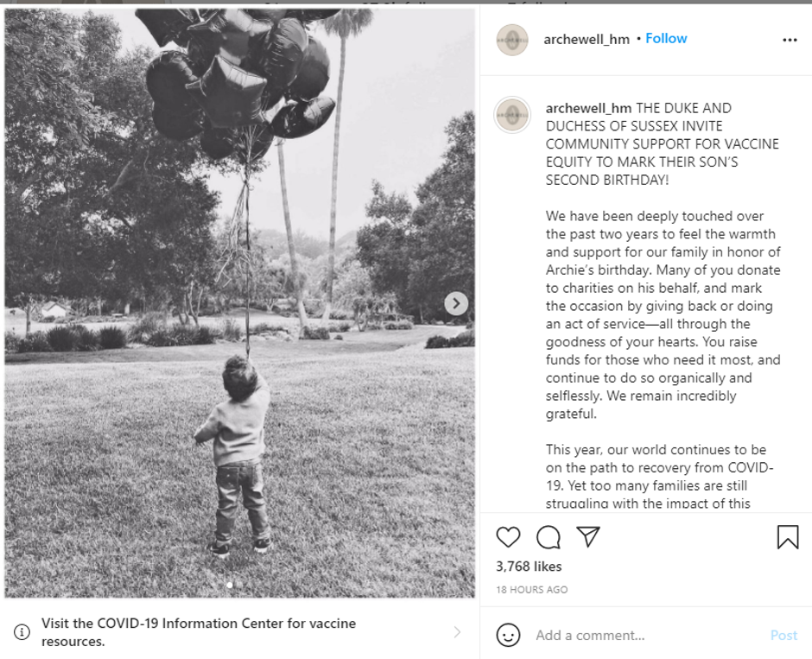Image resolution: width=812 pixels, height=659 pixels.
Task: Expand the COVID-19 banner chevron arrow
Action: [457, 632]
